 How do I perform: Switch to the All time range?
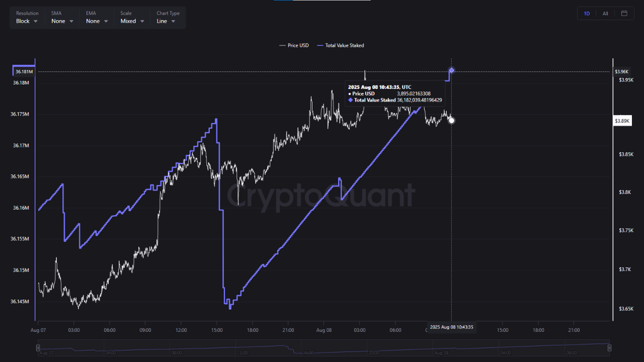[x=605, y=13]
